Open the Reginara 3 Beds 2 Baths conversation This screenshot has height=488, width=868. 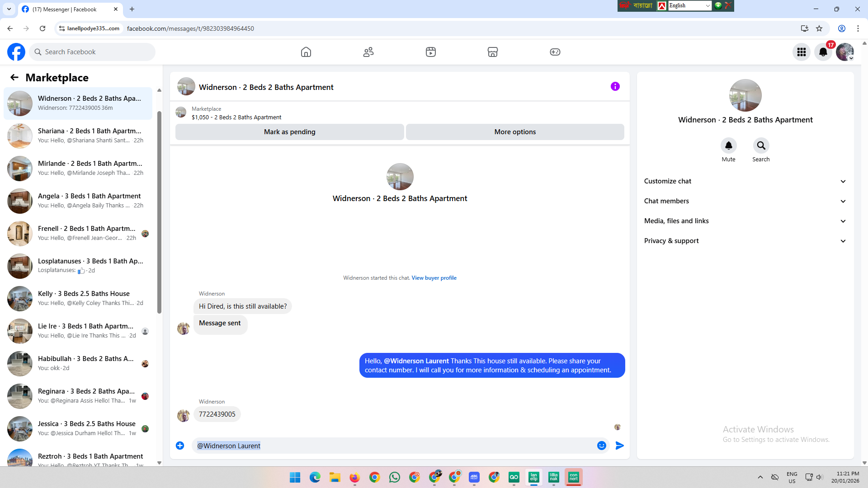tap(78, 396)
